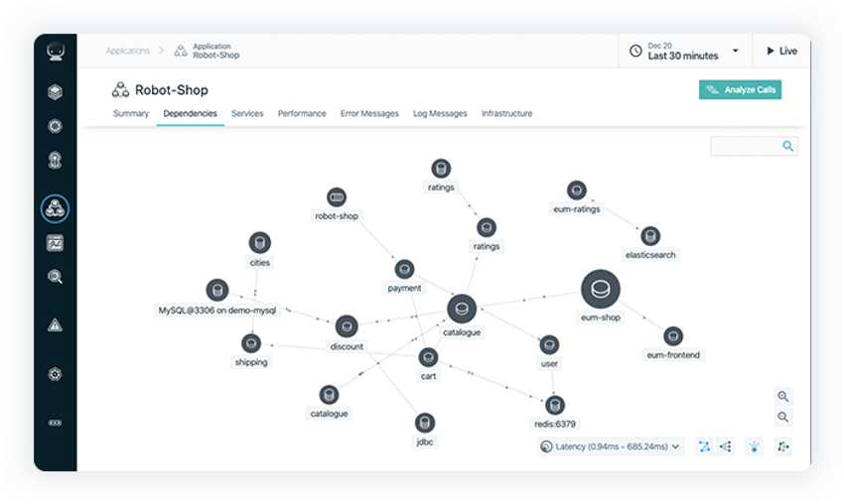The height and width of the screenshot is (504, 844).
Task: Open the warning triangle events icon in sidebar
Action: (x=56, y=324)
